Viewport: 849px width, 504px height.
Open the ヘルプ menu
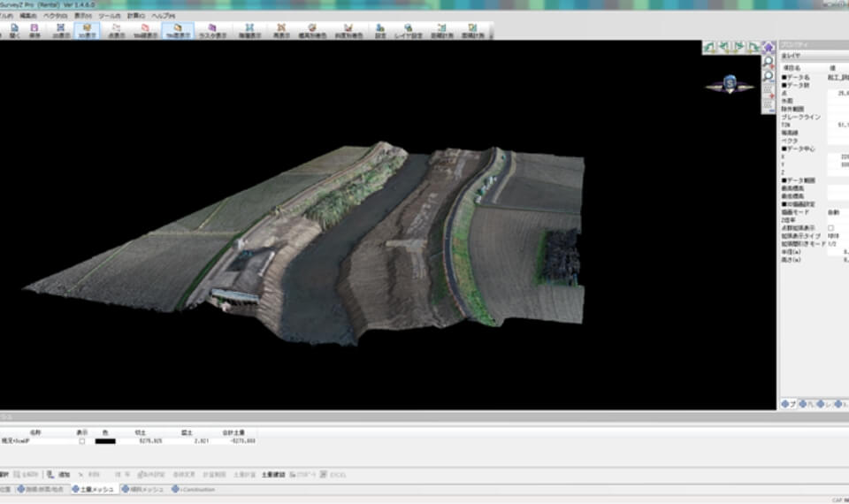point(162,15)
